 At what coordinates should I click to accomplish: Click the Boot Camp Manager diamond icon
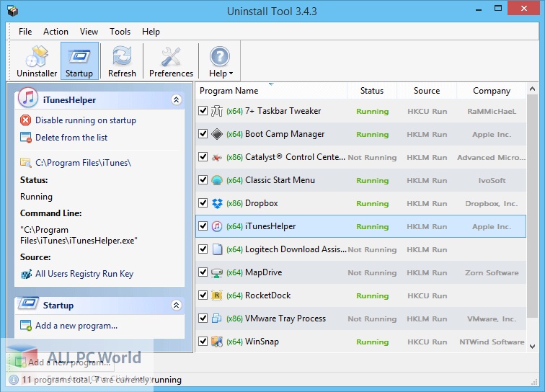(217, 134)
